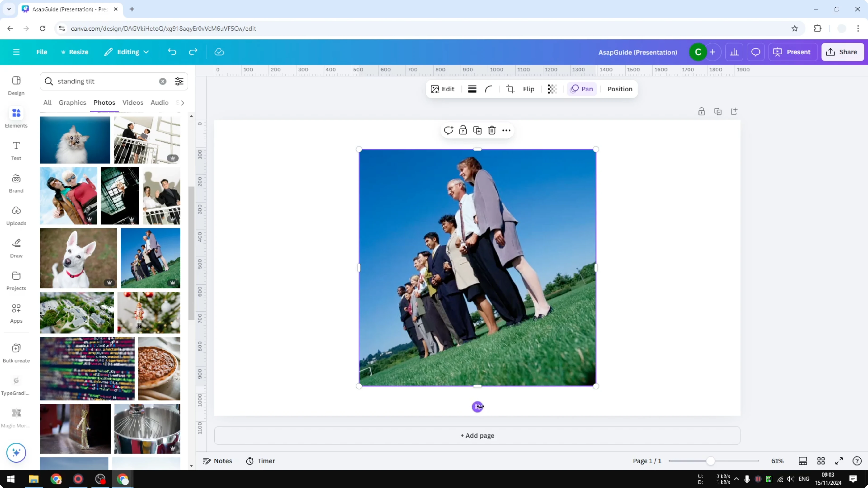Open the File menu
This screenshot has height=488, width=868.
[x=42, y=52]
